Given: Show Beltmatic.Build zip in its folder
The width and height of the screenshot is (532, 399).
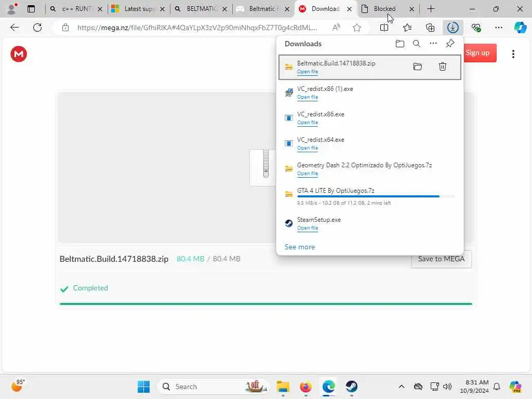Looking at the screenshot, I should coord(417,66).
